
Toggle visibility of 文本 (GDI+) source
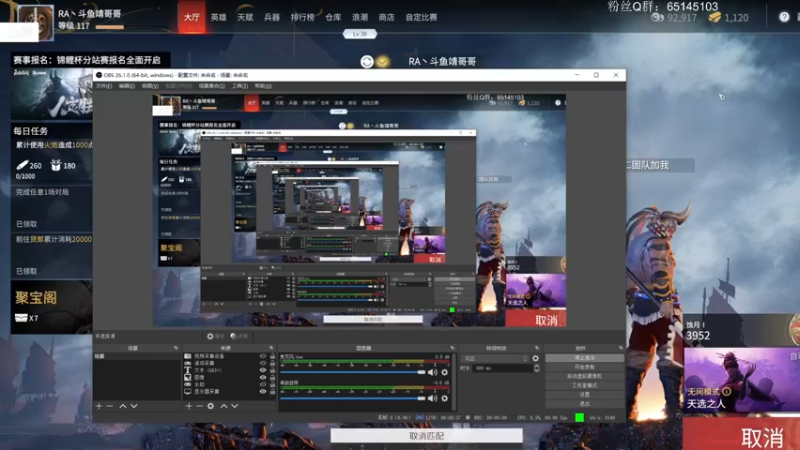click(x=263, y=370)
